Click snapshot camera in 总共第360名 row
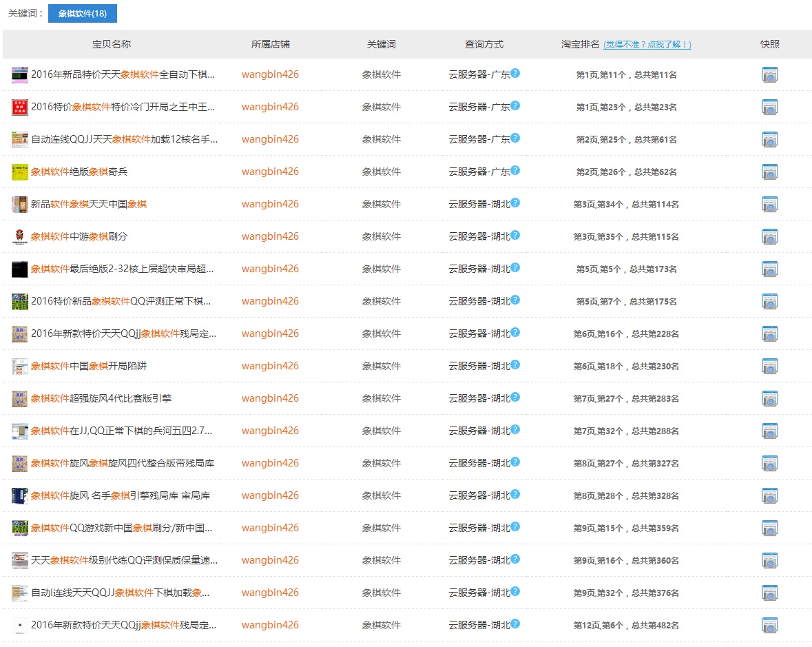The width and height of the screenshot is (812, 647). pyautogui.click(x=769, y=560)
